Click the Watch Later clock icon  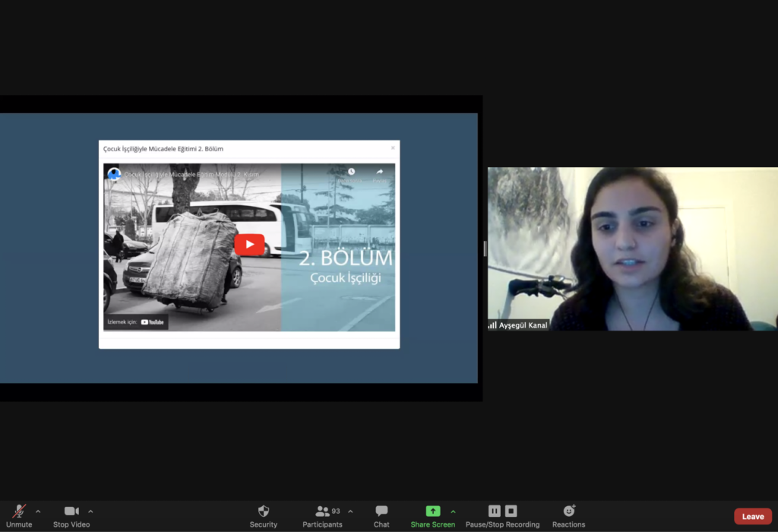click(351, 172)
